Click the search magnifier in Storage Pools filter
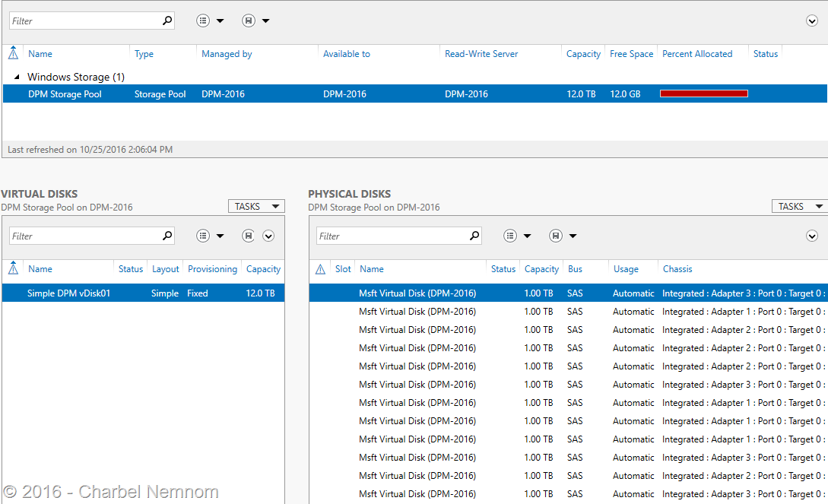The height and width of the screenshot is (504, 828). 167,21
